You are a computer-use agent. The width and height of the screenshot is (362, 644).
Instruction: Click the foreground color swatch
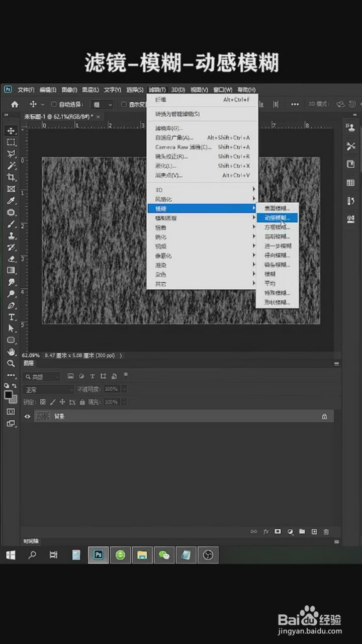[9, 395]
